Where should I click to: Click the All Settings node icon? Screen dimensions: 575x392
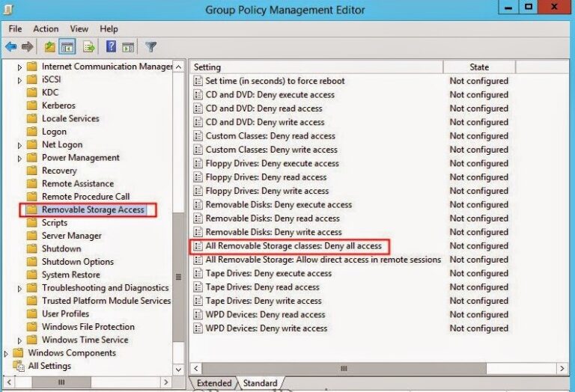point(18,366)
